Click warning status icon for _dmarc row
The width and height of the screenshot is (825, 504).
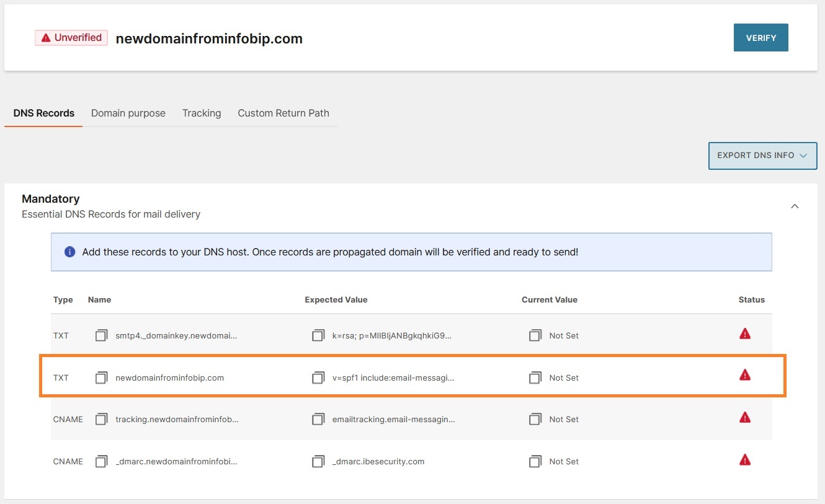click(745, 459)
